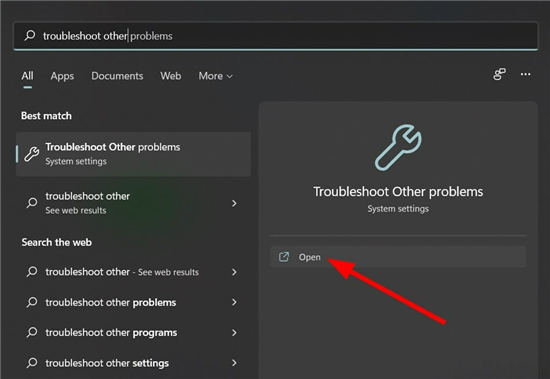The width and height of the screenshot is (550, 379).
Task: Select the All tab
Action: point(27,76)
